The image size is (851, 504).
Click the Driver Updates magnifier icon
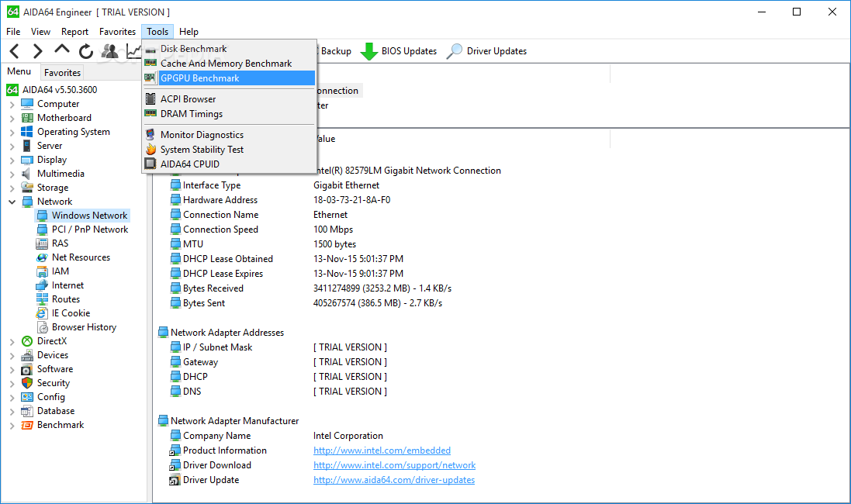[455, 51]
